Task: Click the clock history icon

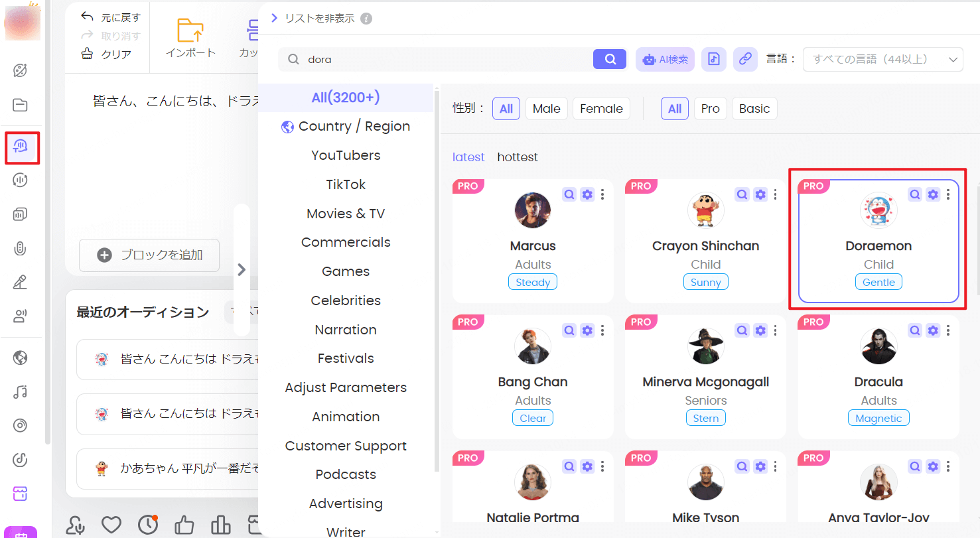Action: (148, 525)
